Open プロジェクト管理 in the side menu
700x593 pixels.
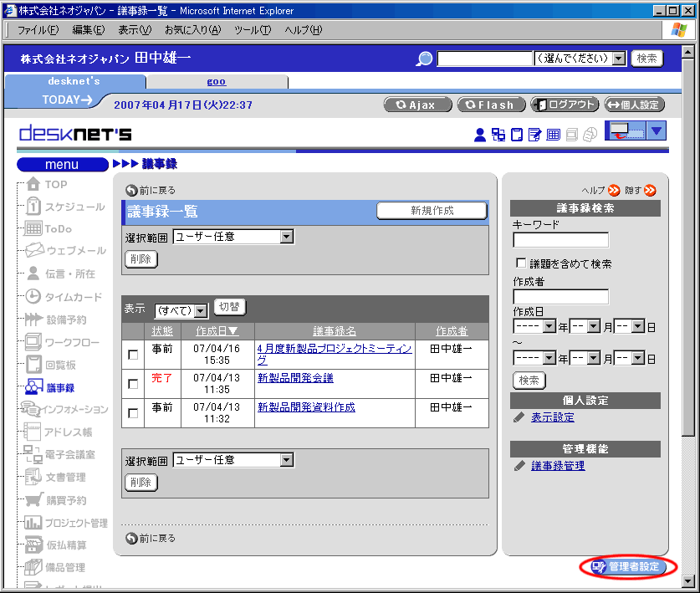click(x=65, y=523)
